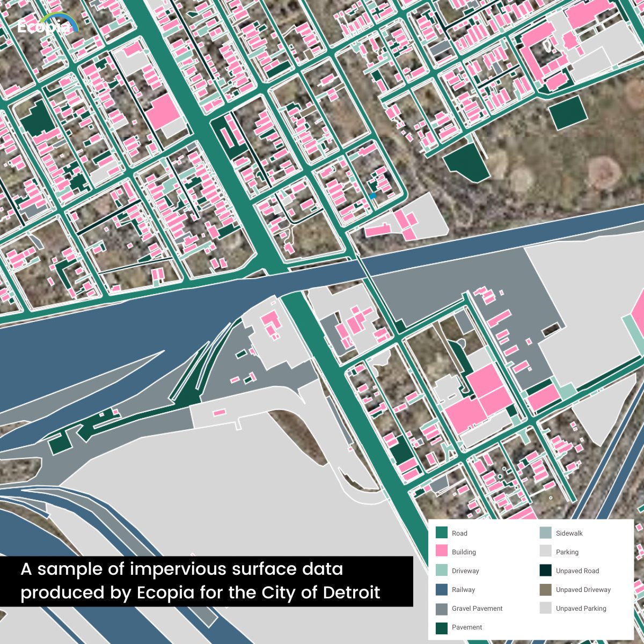Click the 'Gravel Pavement' legend label
This screenshot has width=644, height=644.
click(477, 609)
